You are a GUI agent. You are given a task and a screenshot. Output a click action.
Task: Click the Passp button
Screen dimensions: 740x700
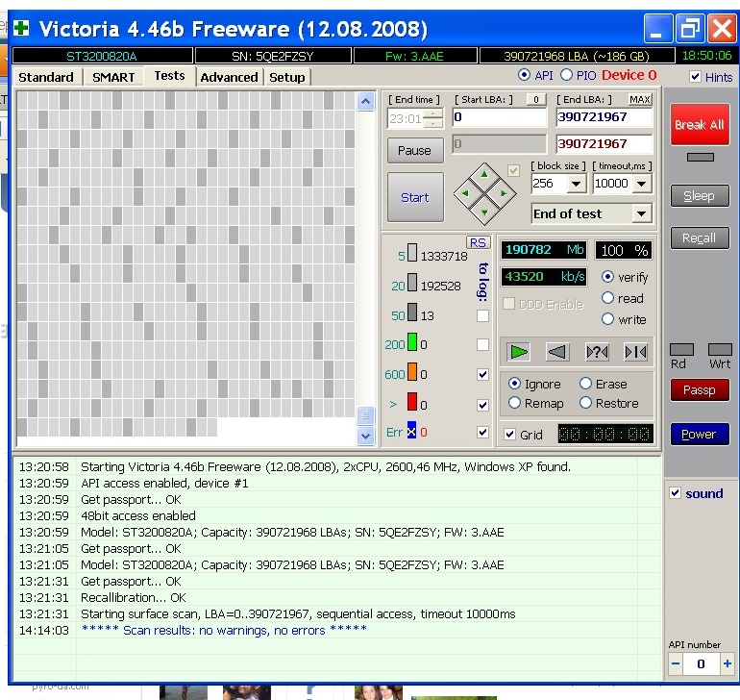click(700, 390)
